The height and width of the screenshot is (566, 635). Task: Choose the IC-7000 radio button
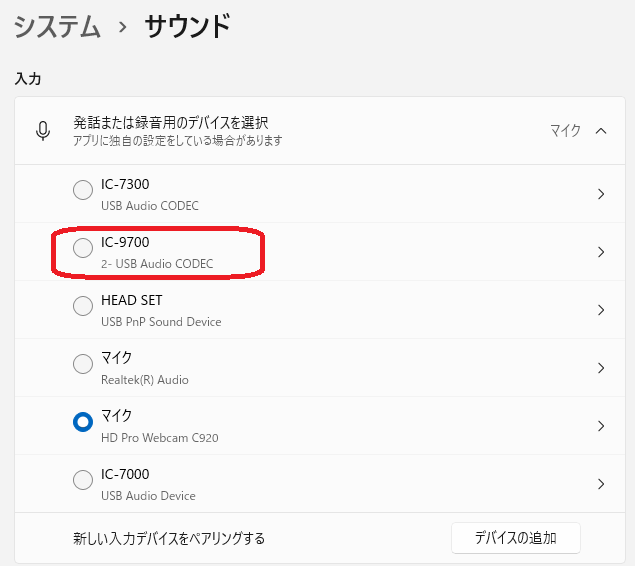(83, 480)
